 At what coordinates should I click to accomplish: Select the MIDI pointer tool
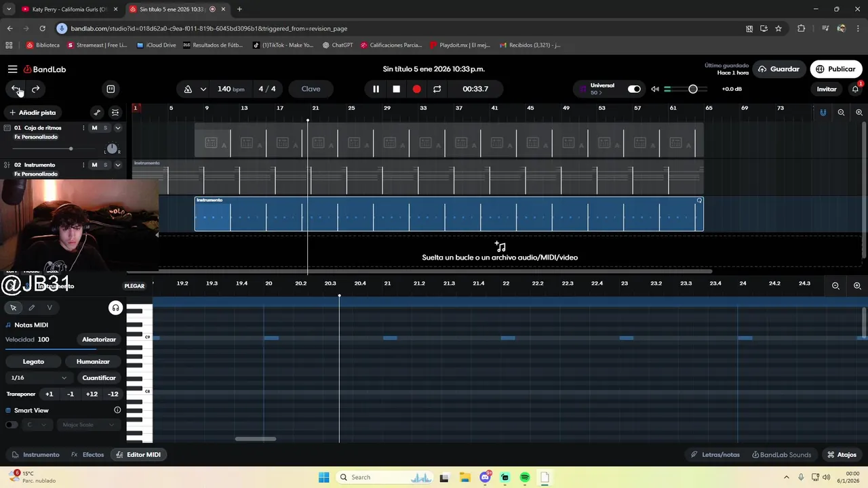point(13,308)
